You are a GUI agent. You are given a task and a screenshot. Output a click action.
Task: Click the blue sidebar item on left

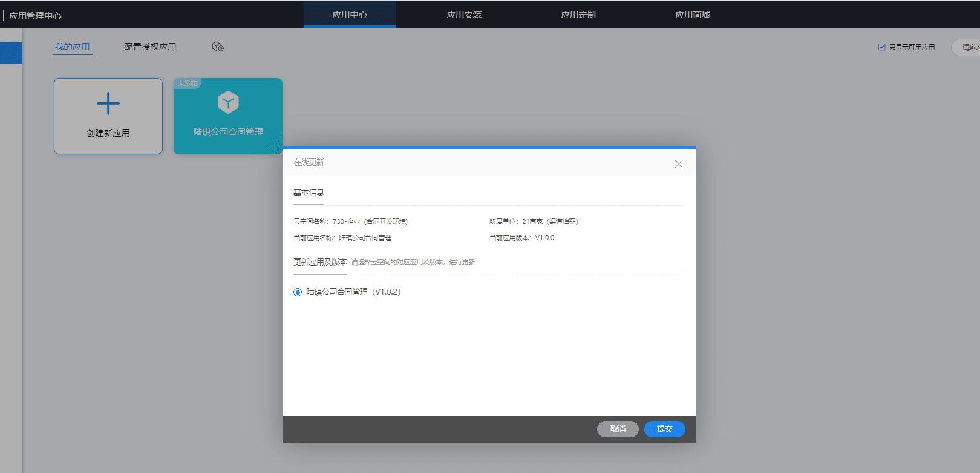tap(11, 53)
